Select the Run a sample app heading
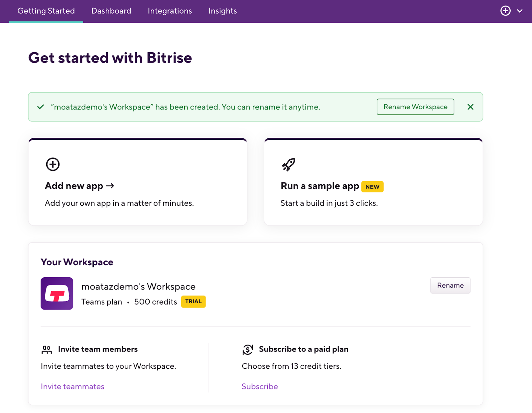532x413 pixels. (x=320, y=186)
